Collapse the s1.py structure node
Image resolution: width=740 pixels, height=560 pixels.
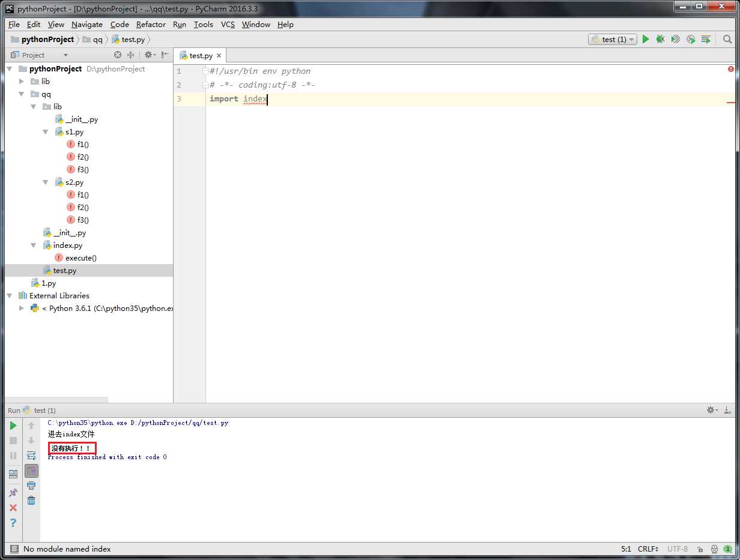pyautogui.click(x=46, y=132)
